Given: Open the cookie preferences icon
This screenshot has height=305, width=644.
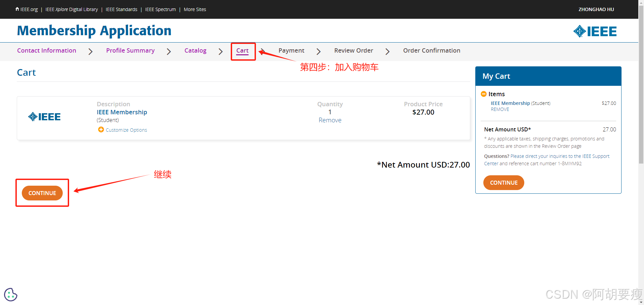Looking at the screenshot, I should click(x=11, y=295).
